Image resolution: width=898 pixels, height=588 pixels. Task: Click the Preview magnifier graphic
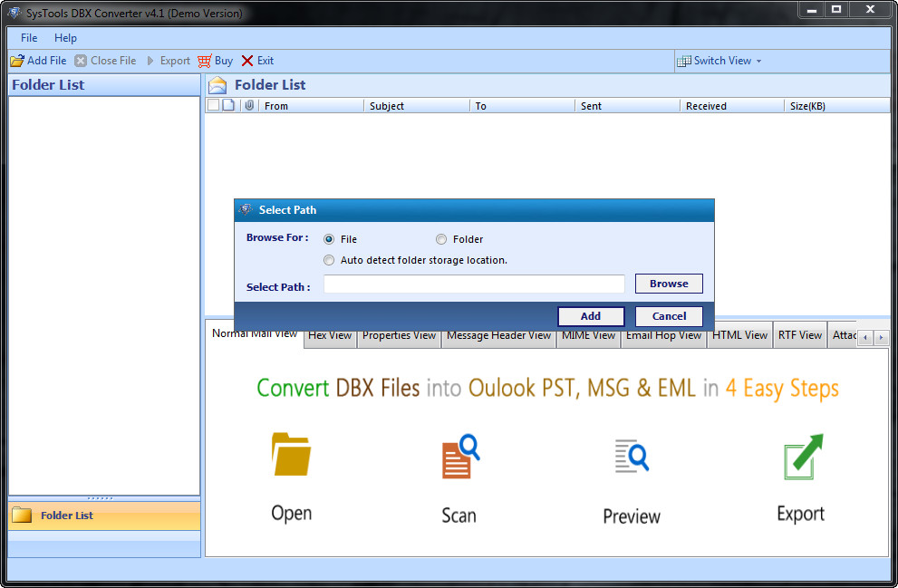pos(632,456)
